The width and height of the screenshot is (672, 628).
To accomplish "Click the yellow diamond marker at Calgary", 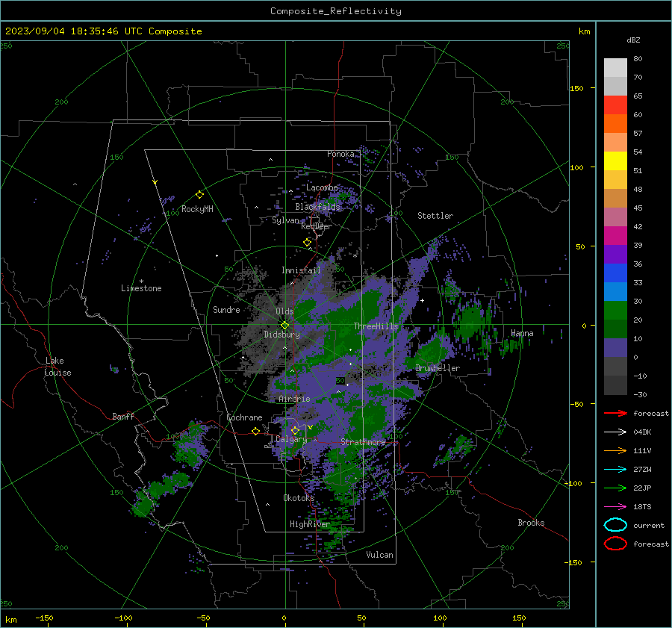I will pos(295,430).
